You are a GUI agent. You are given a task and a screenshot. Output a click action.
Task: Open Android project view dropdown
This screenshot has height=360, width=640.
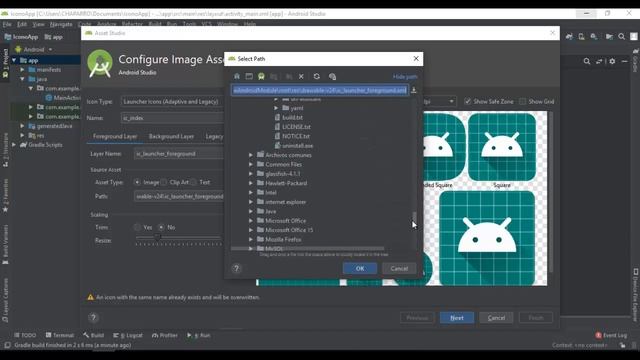[x=34, y=49]
